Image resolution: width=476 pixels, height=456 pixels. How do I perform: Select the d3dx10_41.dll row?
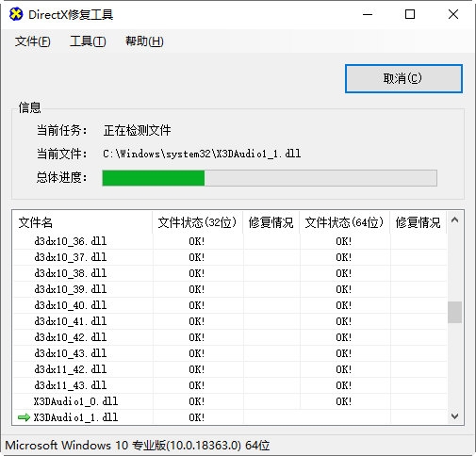coord(230,321)
